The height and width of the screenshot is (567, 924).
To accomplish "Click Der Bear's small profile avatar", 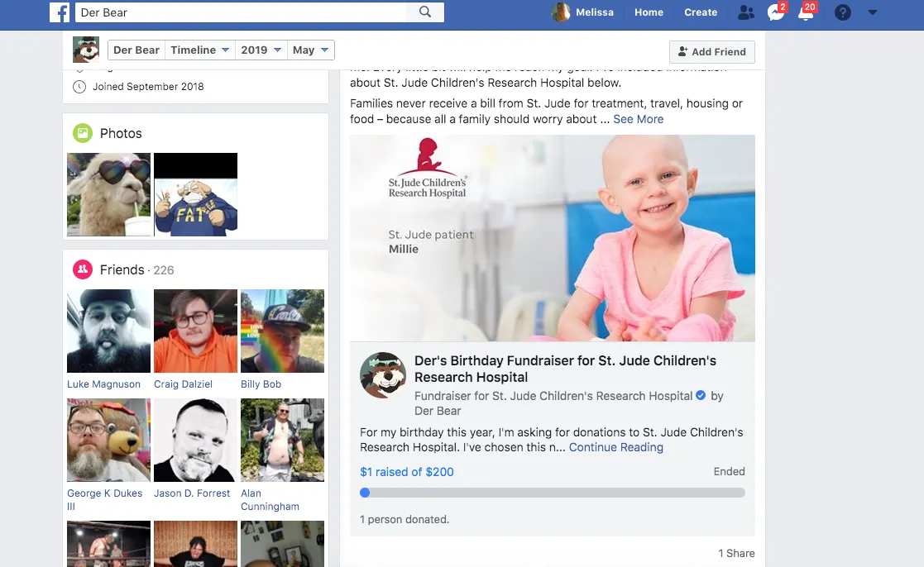I will (x=86, y=50).
